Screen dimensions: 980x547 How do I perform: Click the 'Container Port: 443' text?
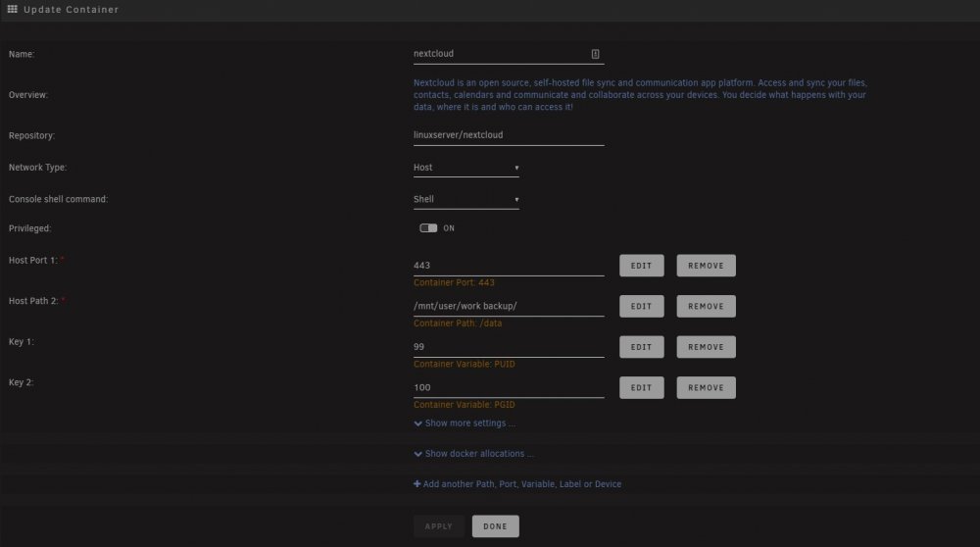coord(454,282)
